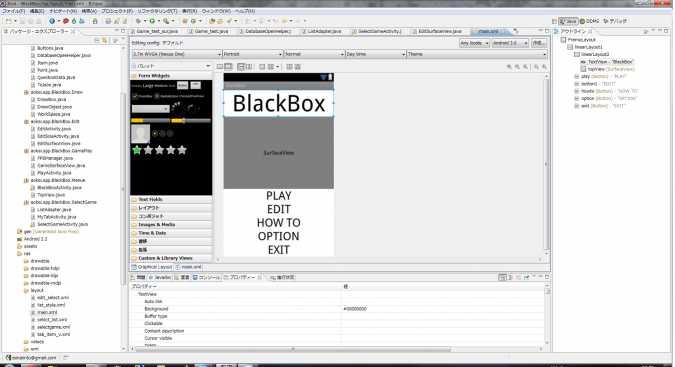
Task: Switch to main.xml source bottom tab
Action: [x=189, y=267]
